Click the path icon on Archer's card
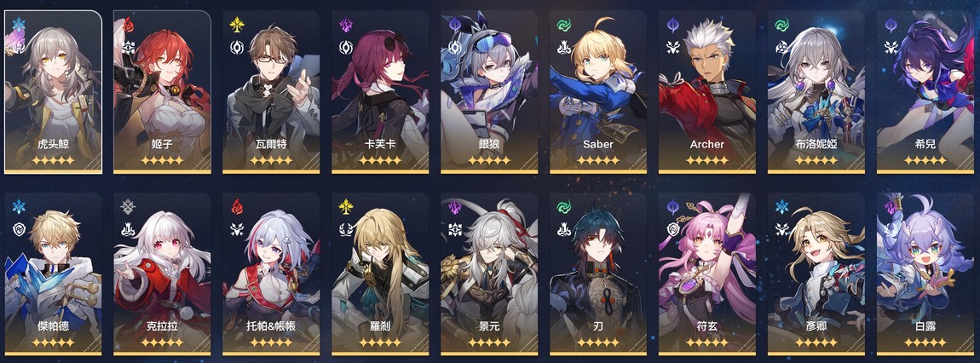This screenshot has height=363, width=980. 673,46
